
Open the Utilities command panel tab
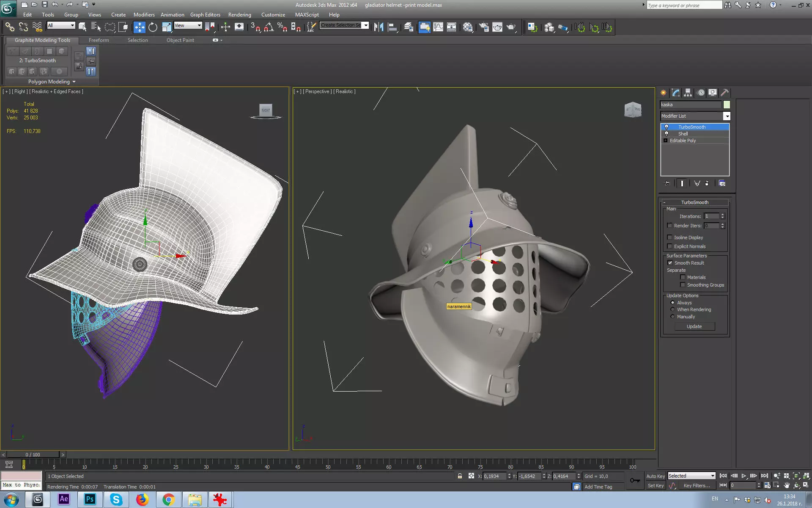point(725,93)
